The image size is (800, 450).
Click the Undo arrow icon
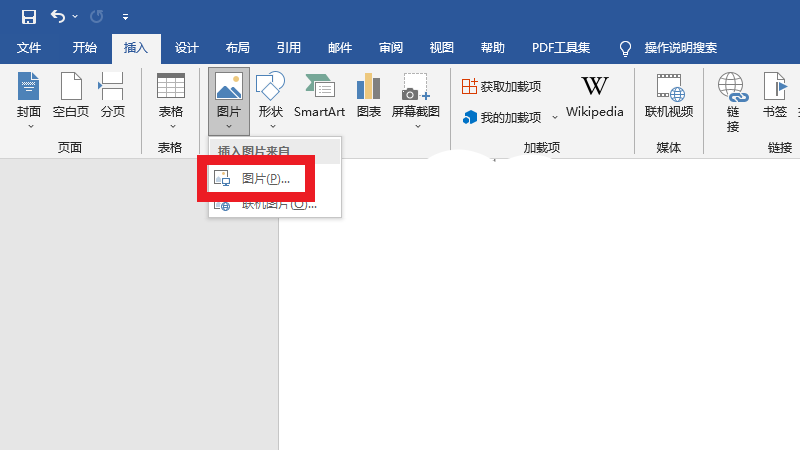click(58, 16)
